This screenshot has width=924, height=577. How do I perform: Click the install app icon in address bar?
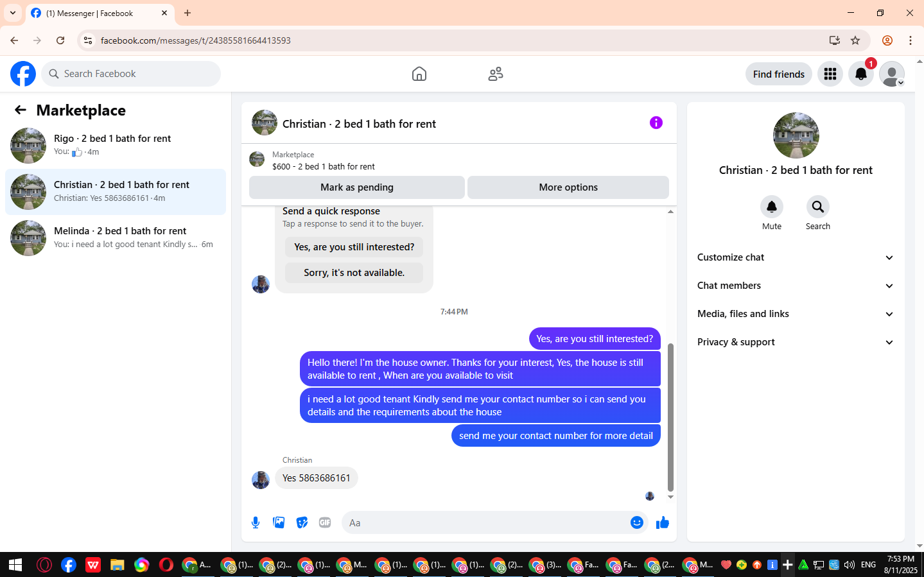click(835, 40)
